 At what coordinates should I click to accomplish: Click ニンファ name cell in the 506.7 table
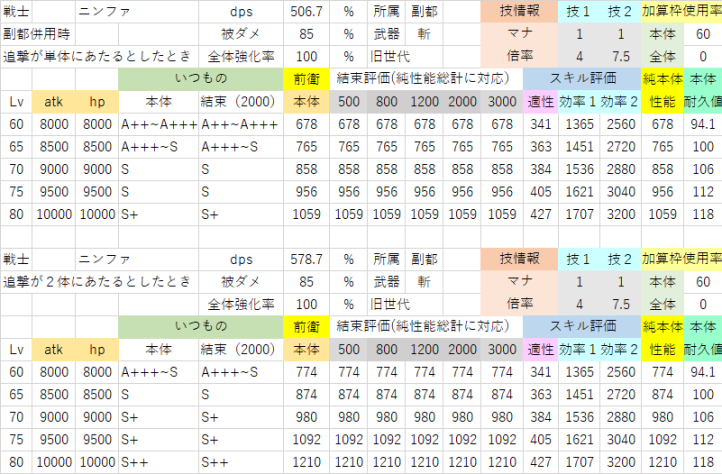click(104, 12)
